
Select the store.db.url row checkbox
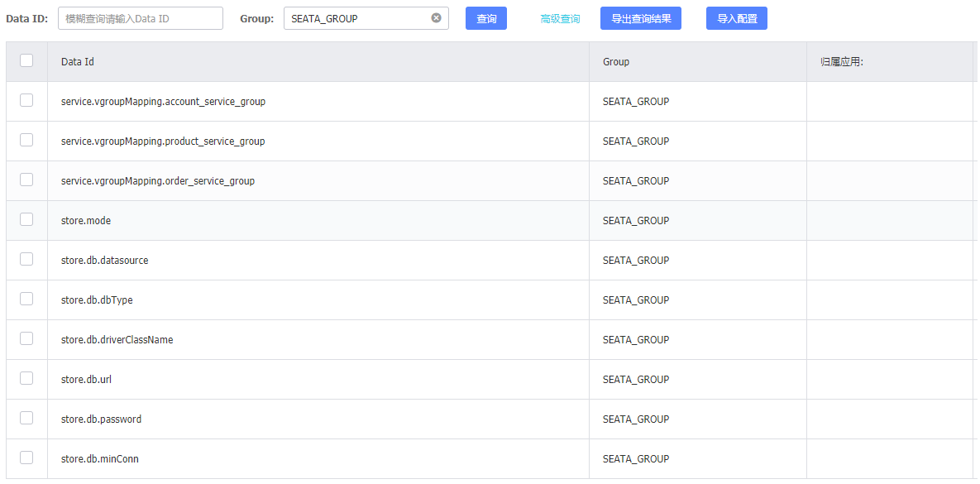[x=26, y=378]
